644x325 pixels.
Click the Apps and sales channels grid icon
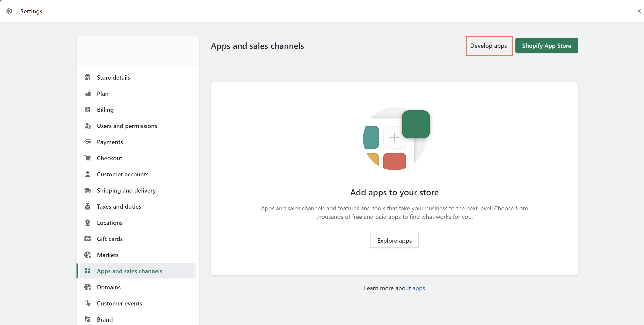pyautogui.click(x=88, y=271)
